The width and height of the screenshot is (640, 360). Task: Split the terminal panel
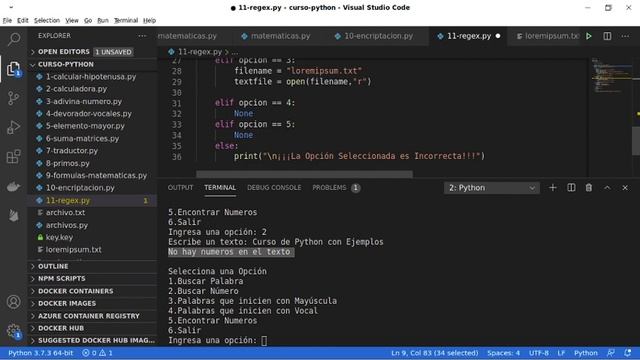click(x=571, y=188)
